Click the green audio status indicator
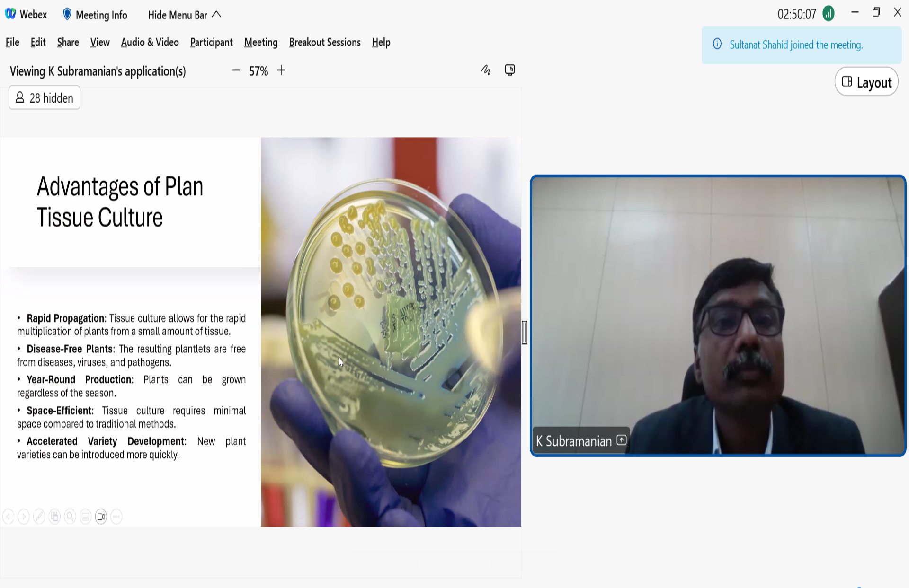This screenshot has width=909, height=588. point(829,14)
